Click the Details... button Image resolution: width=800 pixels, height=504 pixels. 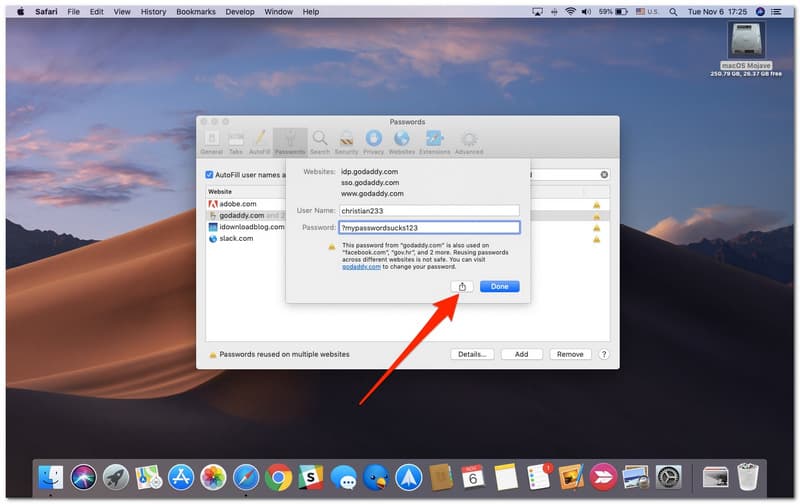[x=472, y=354]
